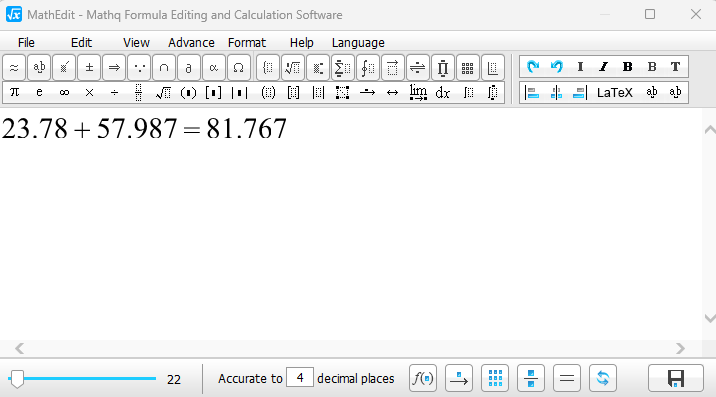Open the brace template palette
The height and width of the screenshot is (397, 716).
[268, 68]
